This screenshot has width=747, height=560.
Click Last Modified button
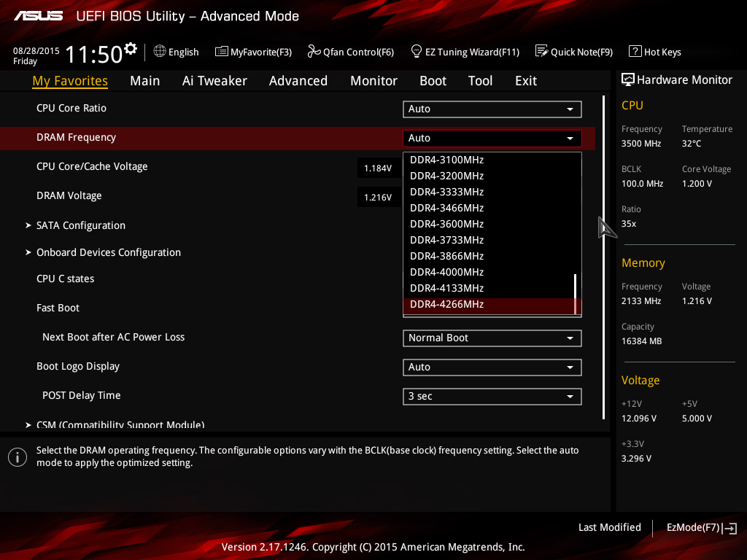609,528
